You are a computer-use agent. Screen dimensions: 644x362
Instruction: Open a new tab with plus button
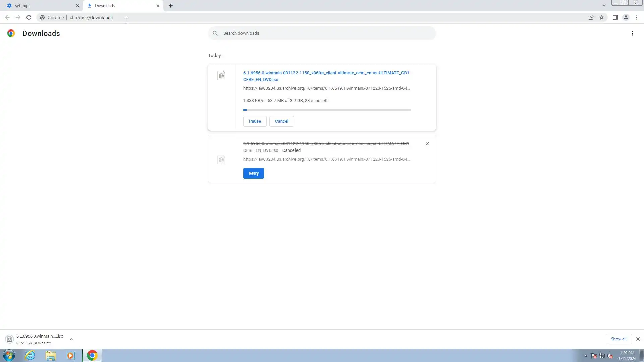click(x=170, y=6)
